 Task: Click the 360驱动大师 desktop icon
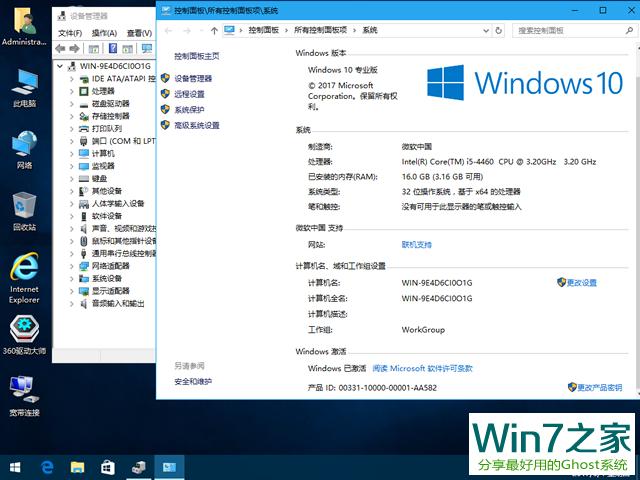pyautogui.click(x=24, y=336)
